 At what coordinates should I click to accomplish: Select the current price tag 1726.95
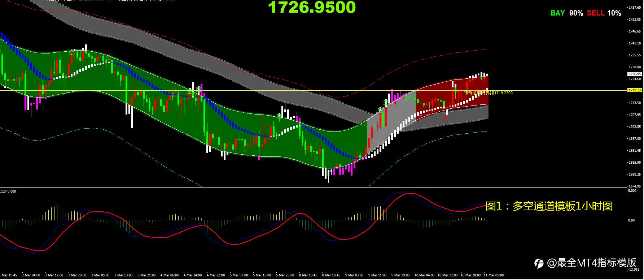point(635,74)
